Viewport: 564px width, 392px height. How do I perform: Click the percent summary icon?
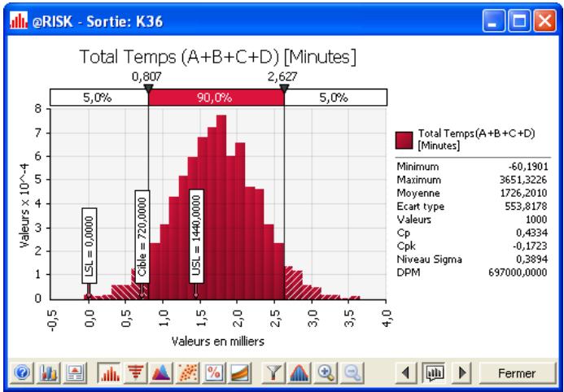[214, 372]
